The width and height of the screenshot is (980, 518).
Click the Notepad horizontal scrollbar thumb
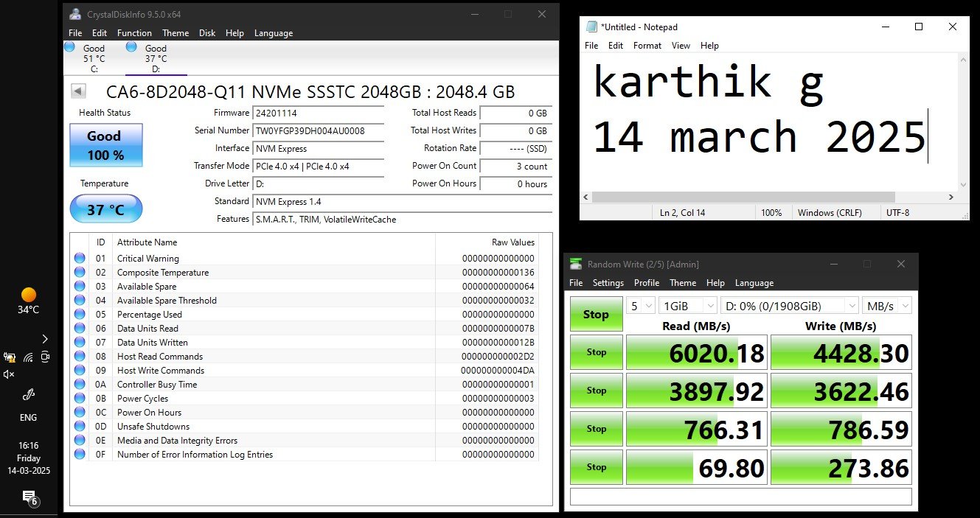(x=743, y=197)
